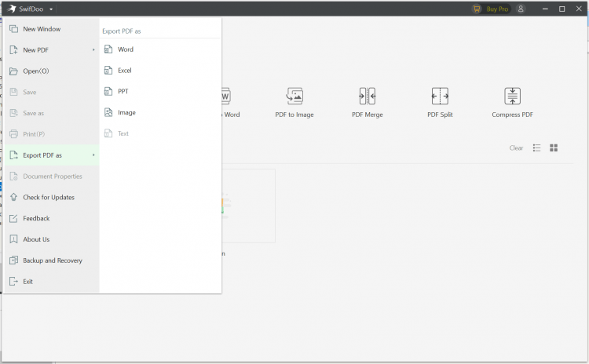Expand the Export PDF as submenu arrow
Viewport: 589px width, 364px height.
coord(93,155)
